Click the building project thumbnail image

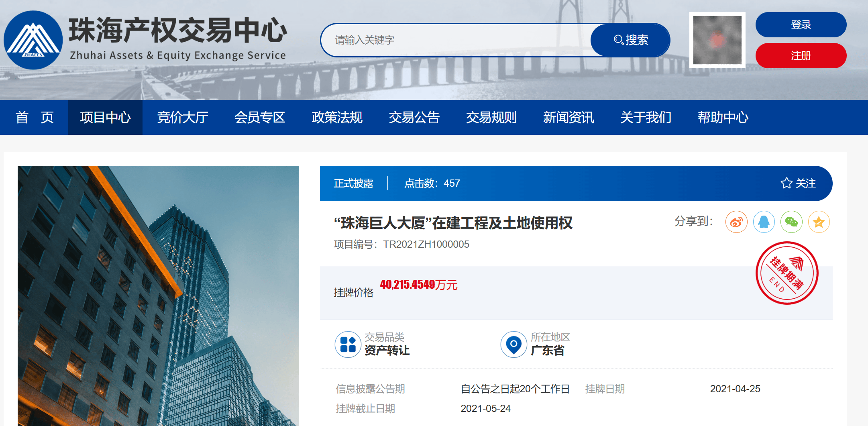pyautogui.click(x=158, y=296)
